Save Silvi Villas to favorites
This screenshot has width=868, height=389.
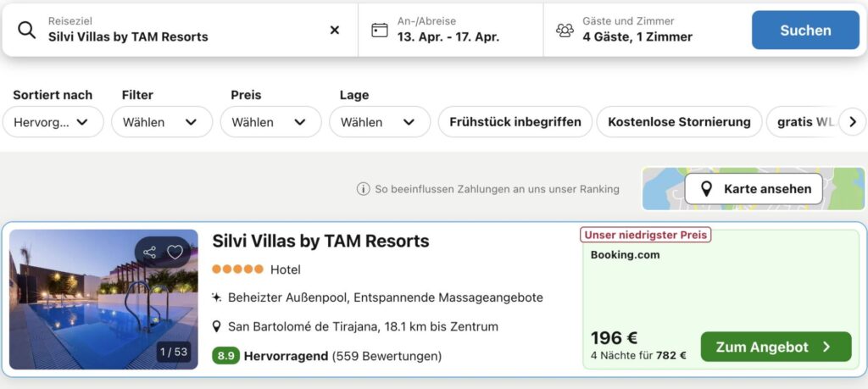175,252
